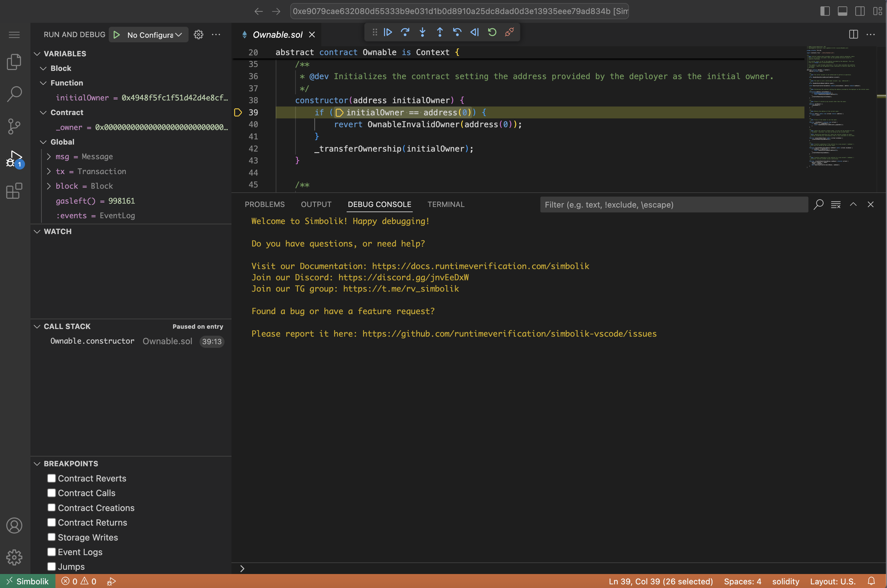Click the Reverse continue debug icon
This screenshot has height=588, width=887.
pyautogui.click(x=475, y=33)
